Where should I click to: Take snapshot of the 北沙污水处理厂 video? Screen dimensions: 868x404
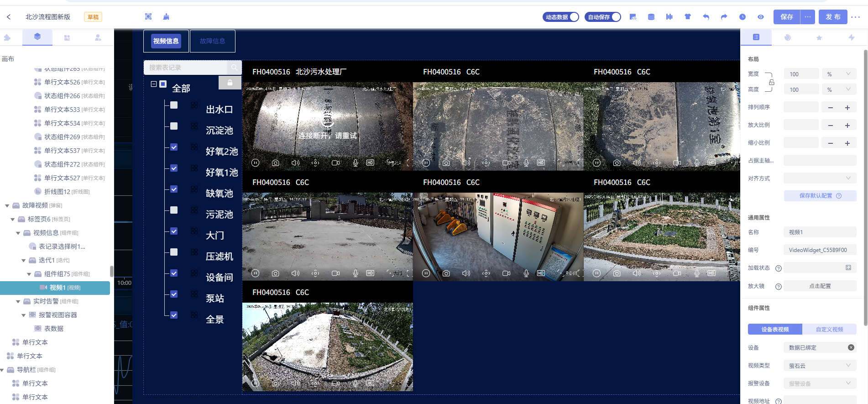(x=275, y=163)
